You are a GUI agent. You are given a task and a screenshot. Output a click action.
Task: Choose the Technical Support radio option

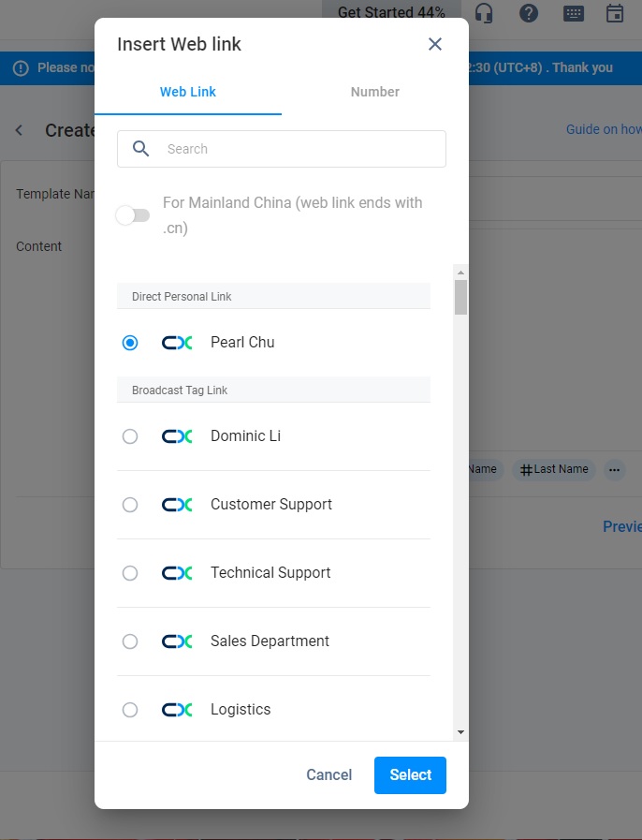130,573
